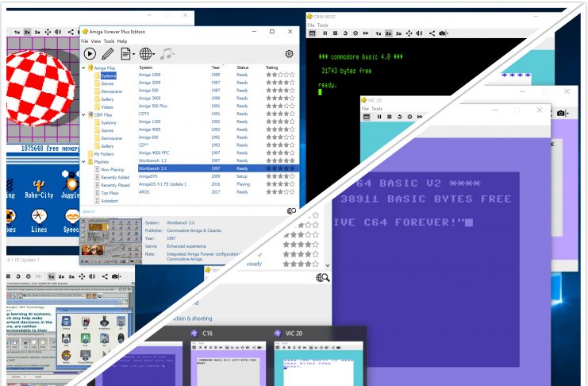
Task: Toggle 1x scale in bottom-left emulator window
Action: [x=52, y=276]
